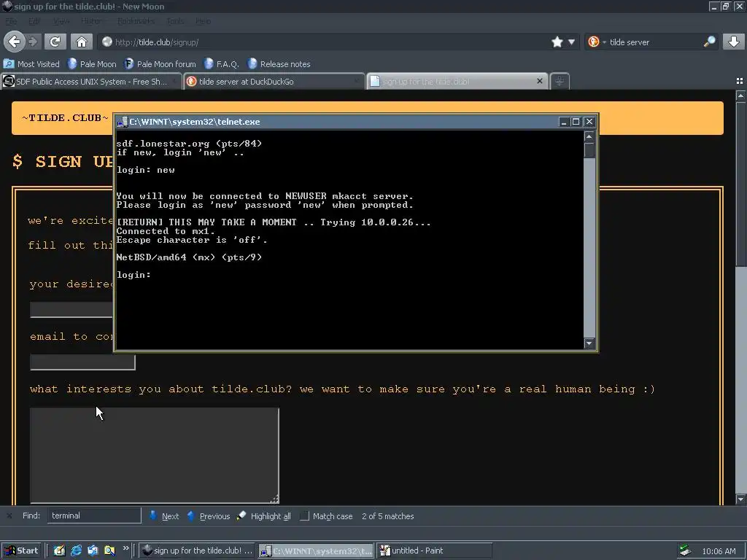Open the Downloads arrow button

(734, 42)
